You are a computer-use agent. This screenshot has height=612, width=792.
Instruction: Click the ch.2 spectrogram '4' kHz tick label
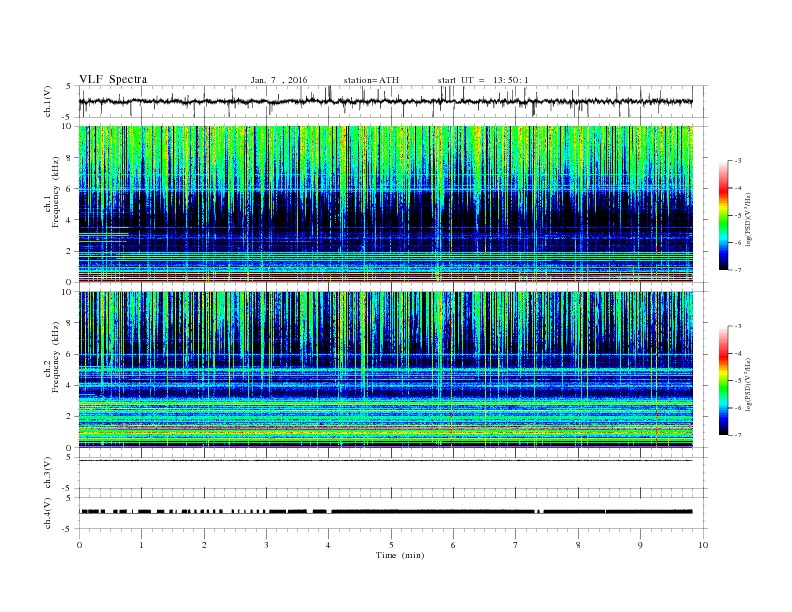coord(70,386)
